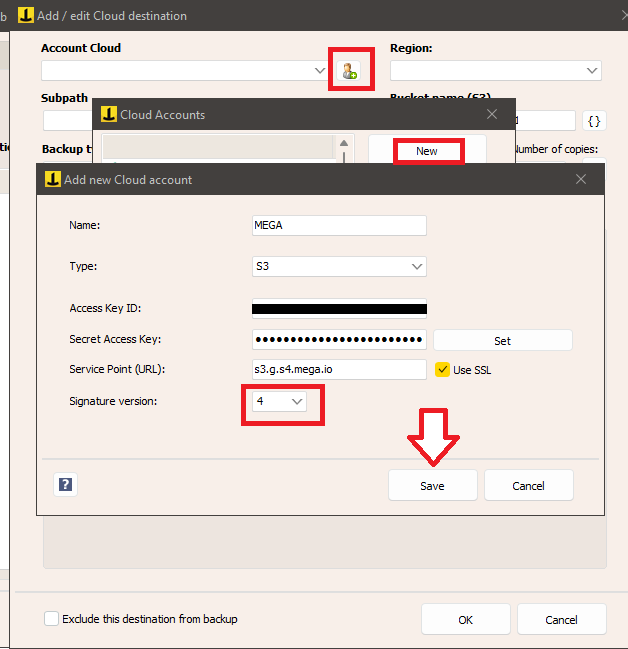Click the Name field containing MEGA
This screenshot has width=628, height=649.
point(340,226)
